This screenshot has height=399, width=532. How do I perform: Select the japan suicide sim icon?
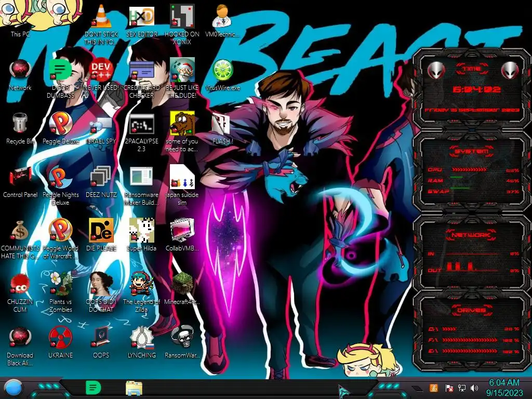coord(182,185)
